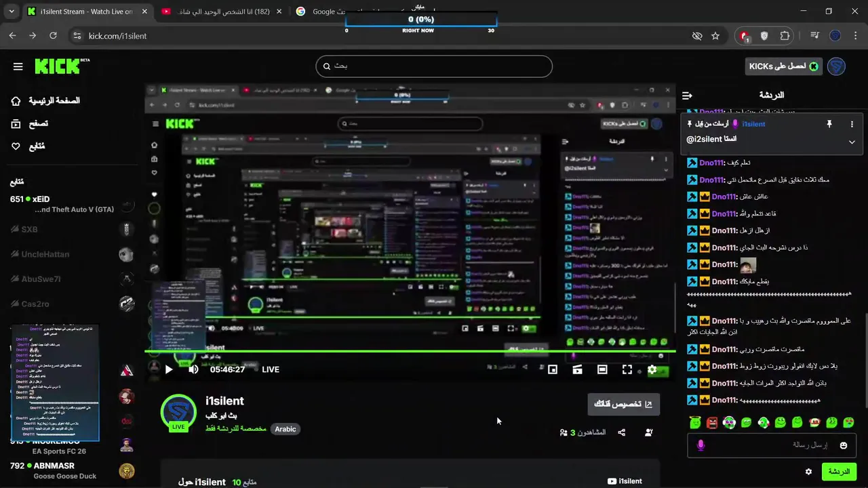This screenshot has width=868, height=488.
Task: Click the Kick search field بحث
Action: [x=434, y=66]
